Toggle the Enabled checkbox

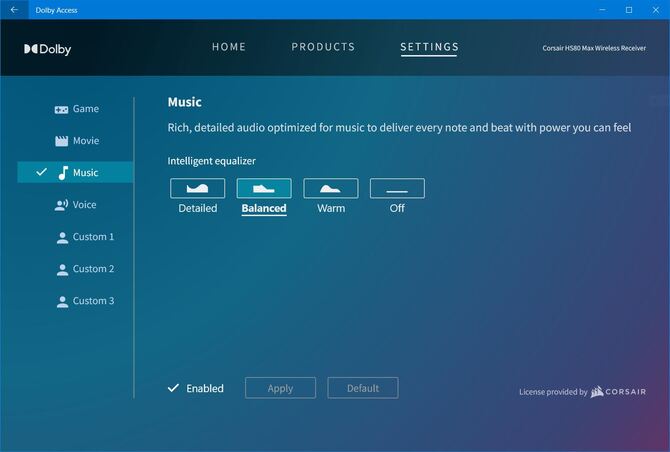pos(173,388)
